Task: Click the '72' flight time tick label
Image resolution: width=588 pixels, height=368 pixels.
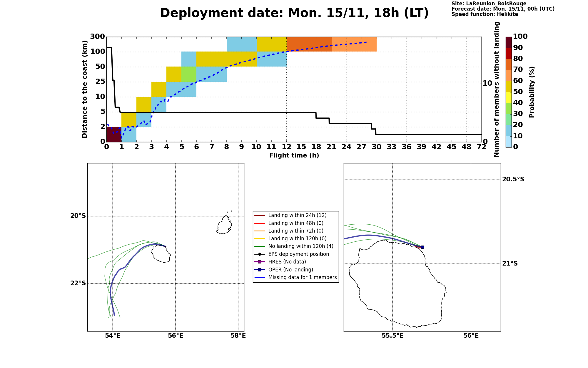Action: click(482, 147)
